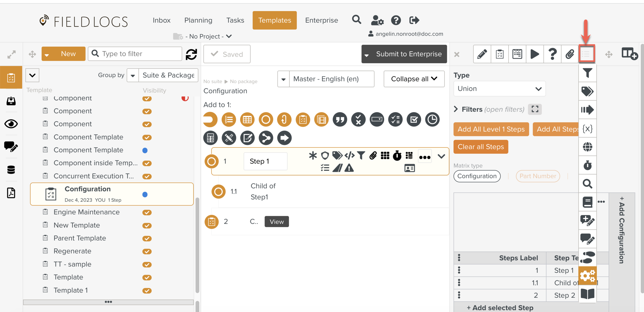Expand Step 1 chevron
This screenshot has width=644, height=312.
point(441,156)
